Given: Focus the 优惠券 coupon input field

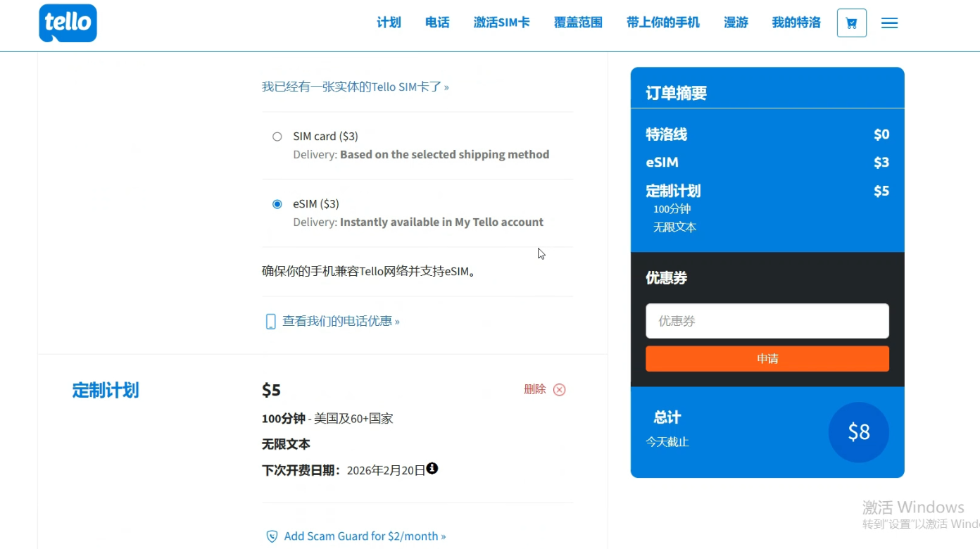Looking at the screenshot, I should coord(767,321).
